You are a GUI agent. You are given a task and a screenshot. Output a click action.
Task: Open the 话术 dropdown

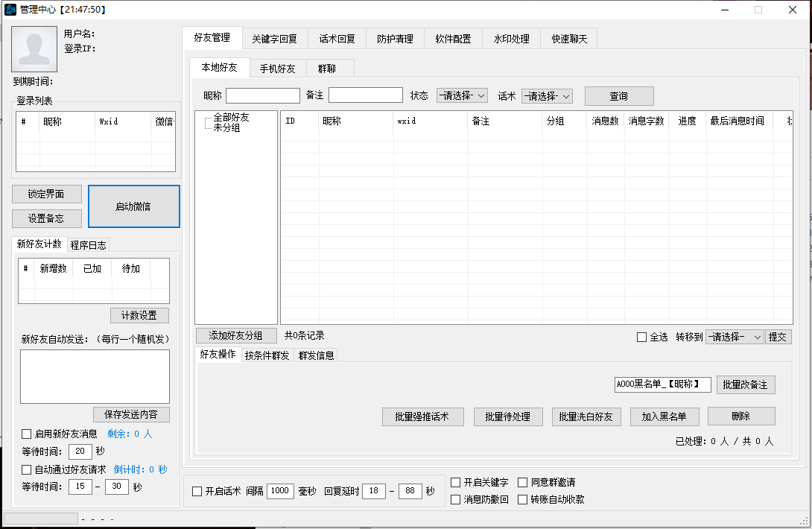(547, 96)
